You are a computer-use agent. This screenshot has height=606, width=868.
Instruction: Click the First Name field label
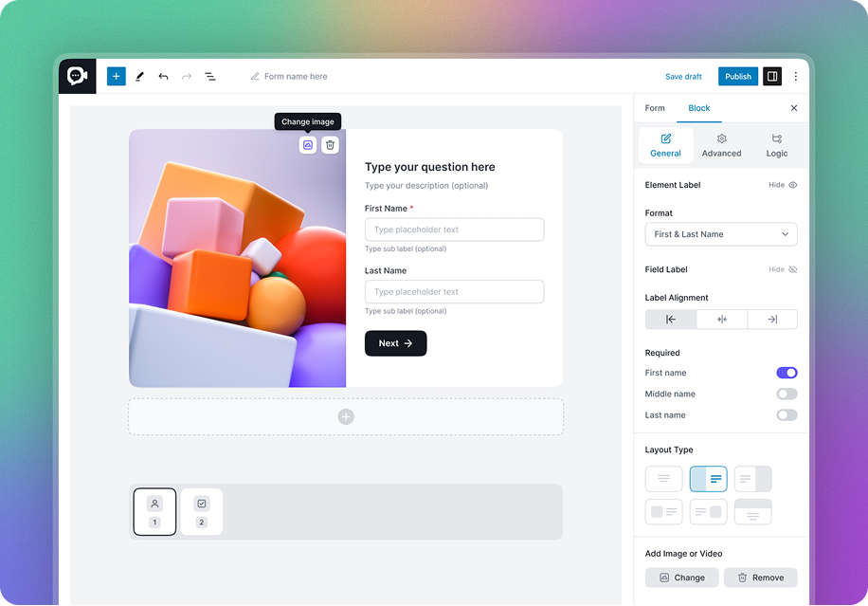386,209
